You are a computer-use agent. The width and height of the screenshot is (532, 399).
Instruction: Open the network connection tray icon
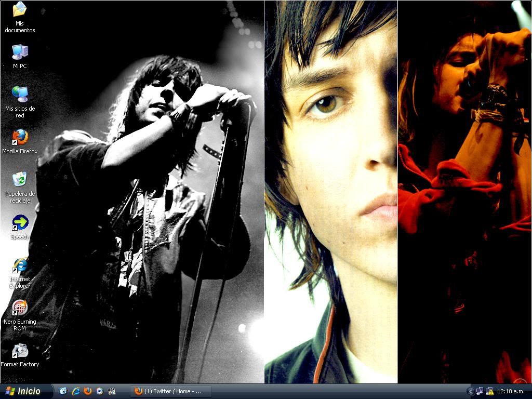[x=480, y=391]
